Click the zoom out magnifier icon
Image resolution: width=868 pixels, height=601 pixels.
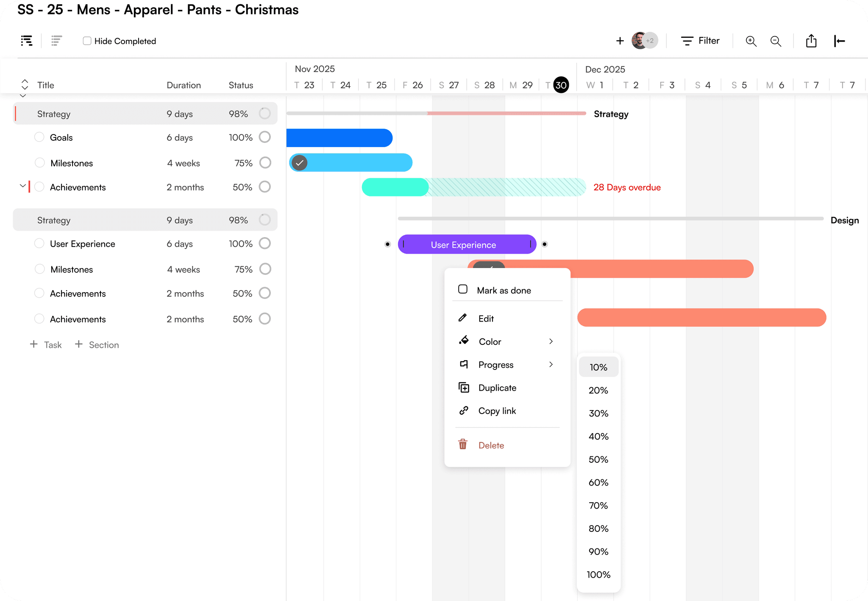[776, 41]
